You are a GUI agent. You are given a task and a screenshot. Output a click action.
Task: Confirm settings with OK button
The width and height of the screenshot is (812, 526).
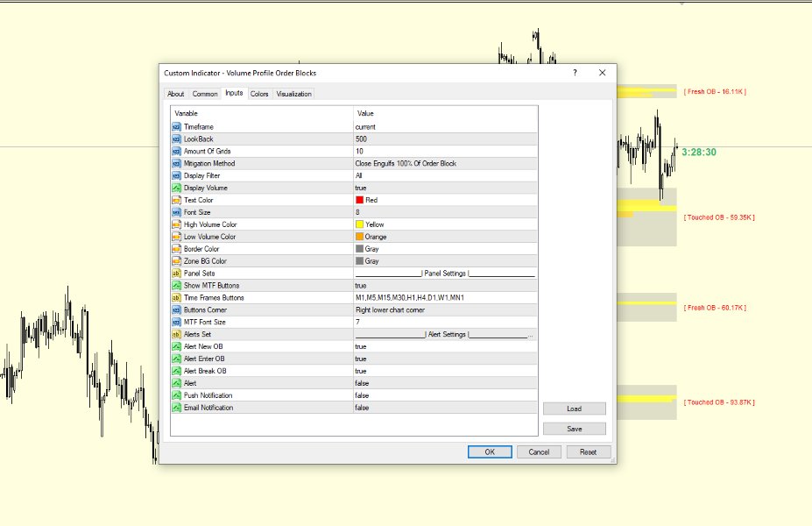[x=490, y=451]
